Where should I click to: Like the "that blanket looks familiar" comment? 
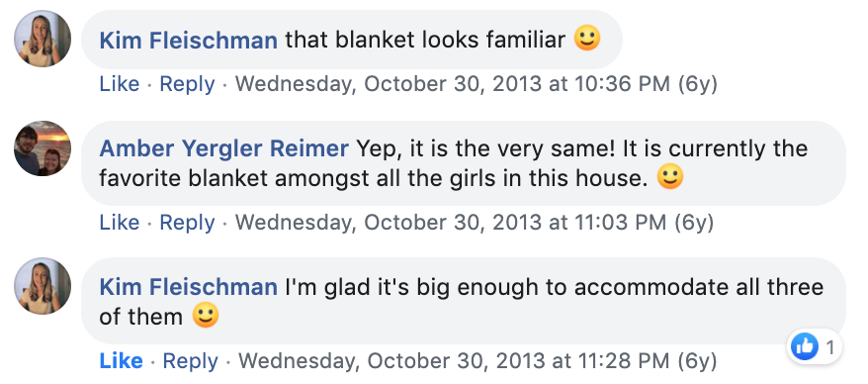[119, 84]
